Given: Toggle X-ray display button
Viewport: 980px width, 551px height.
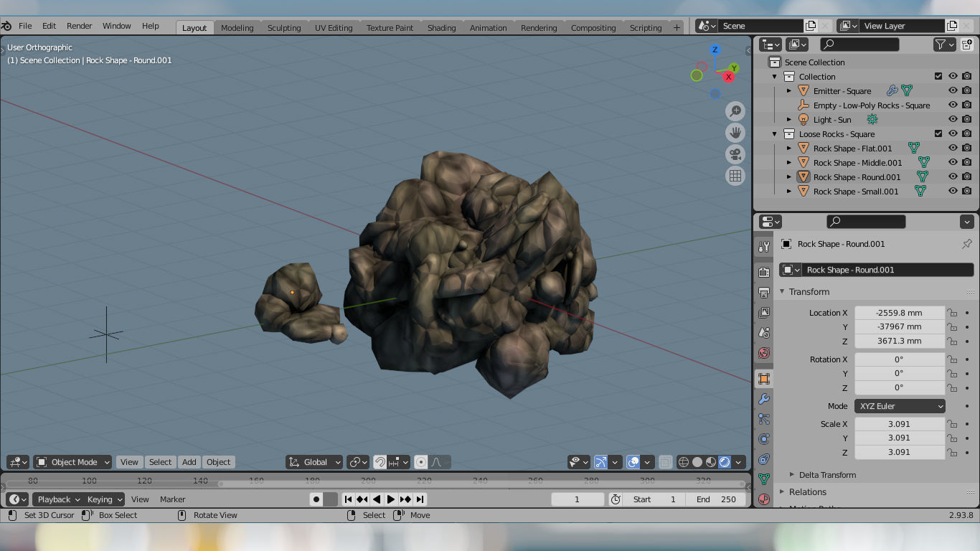Looking at the screenshot, I should tap(665, 462).
